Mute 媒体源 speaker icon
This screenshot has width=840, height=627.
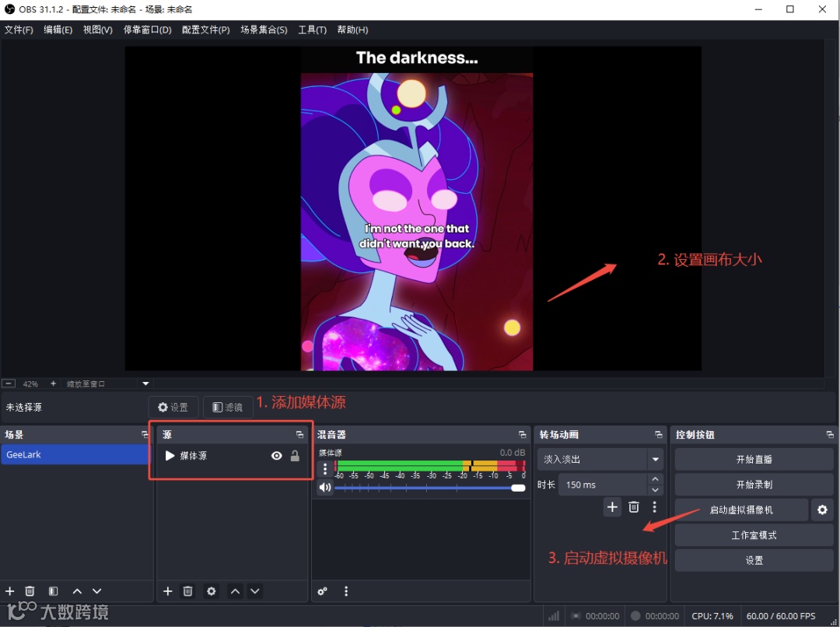[x=324, y=488]
